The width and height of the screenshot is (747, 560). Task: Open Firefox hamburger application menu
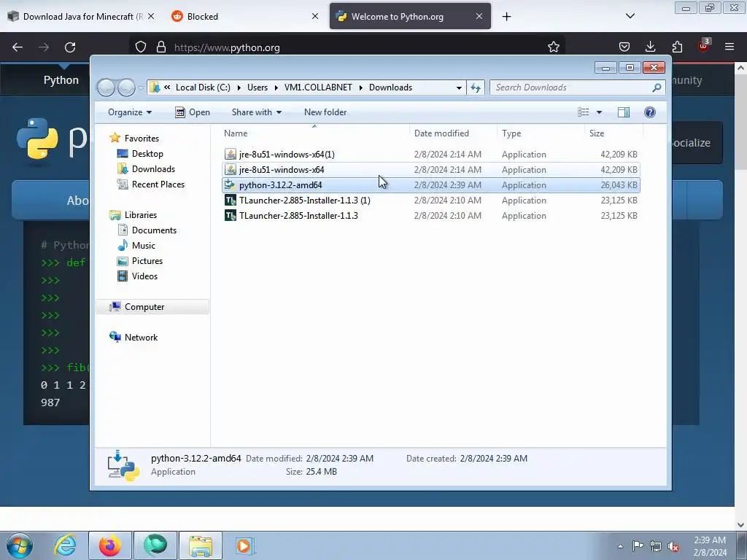(729, 47)
